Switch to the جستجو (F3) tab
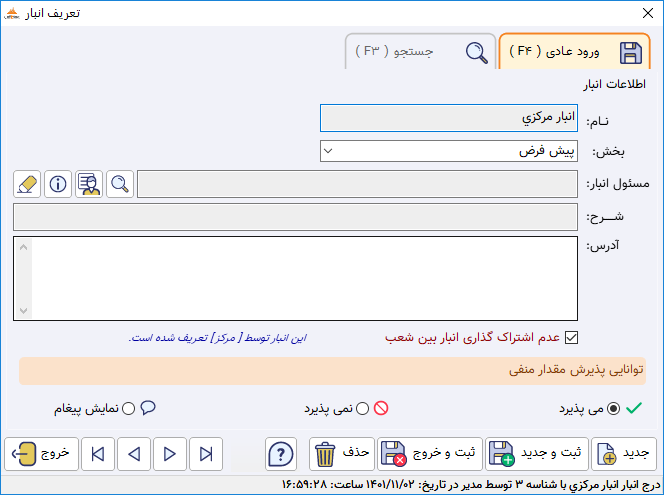 tap(421, 51)
